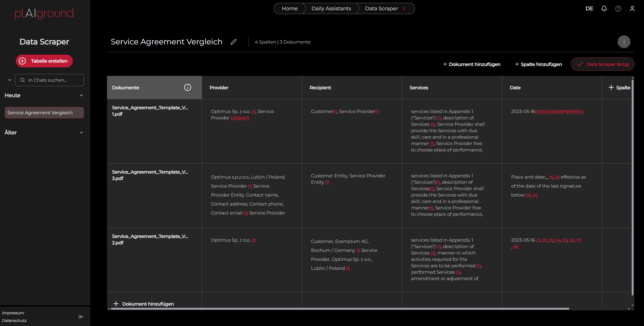644x326 pixels.
Task: Collapse the Heute section
Action: coord(81,96)
